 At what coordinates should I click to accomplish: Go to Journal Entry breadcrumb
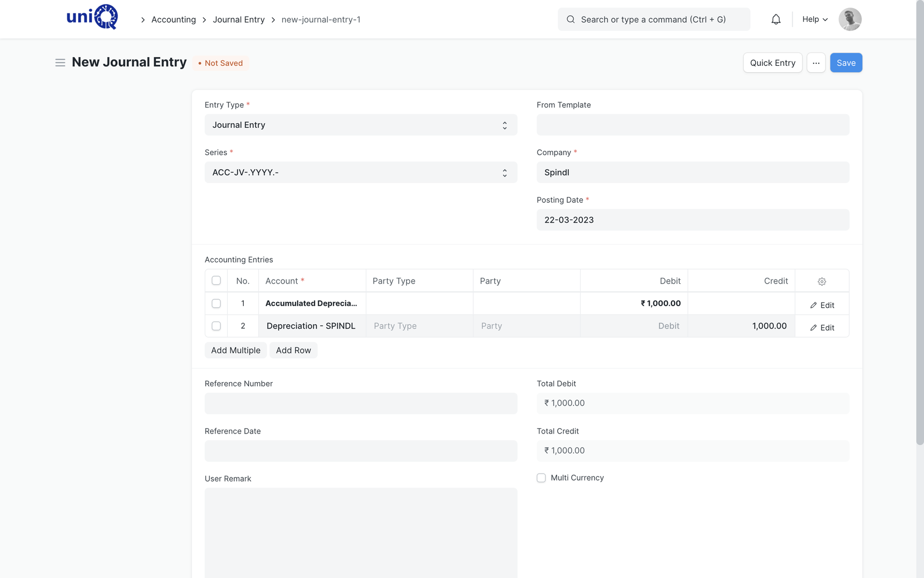pos(238,20)
